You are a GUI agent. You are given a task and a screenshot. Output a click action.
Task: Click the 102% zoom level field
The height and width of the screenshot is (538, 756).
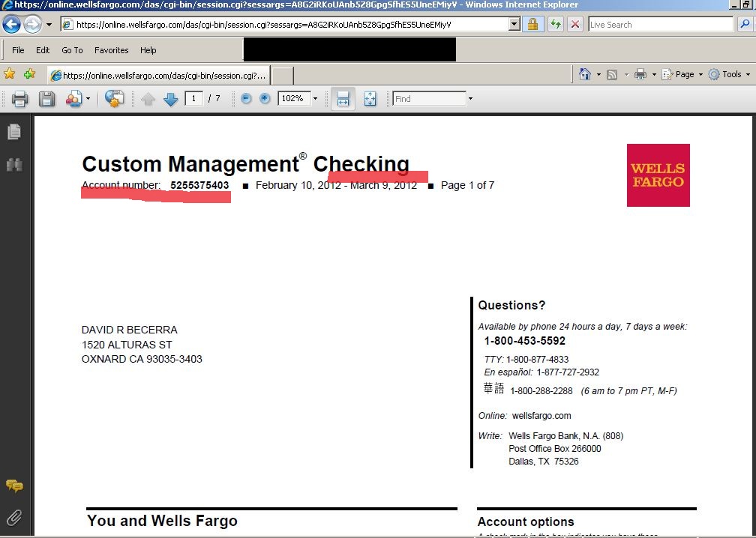click(294, 99)
